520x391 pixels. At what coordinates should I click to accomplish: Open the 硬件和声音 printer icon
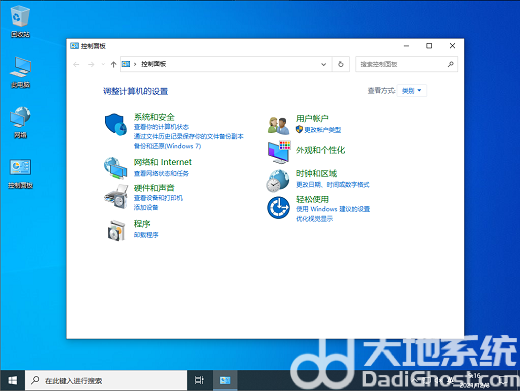pos(116,197)
